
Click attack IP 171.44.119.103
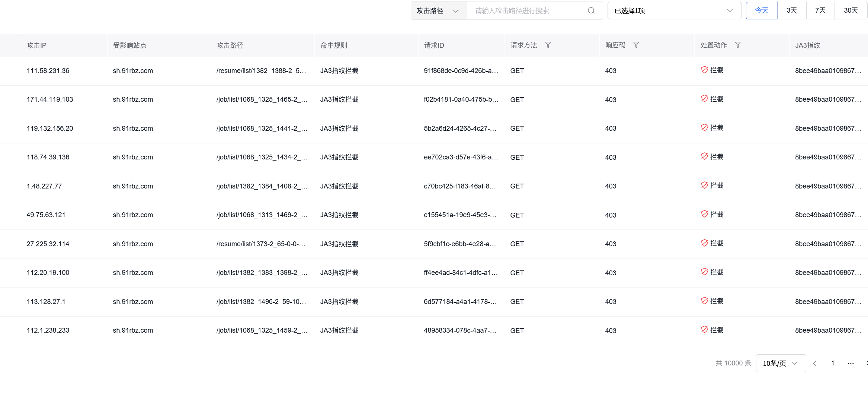tap(50, 99)
